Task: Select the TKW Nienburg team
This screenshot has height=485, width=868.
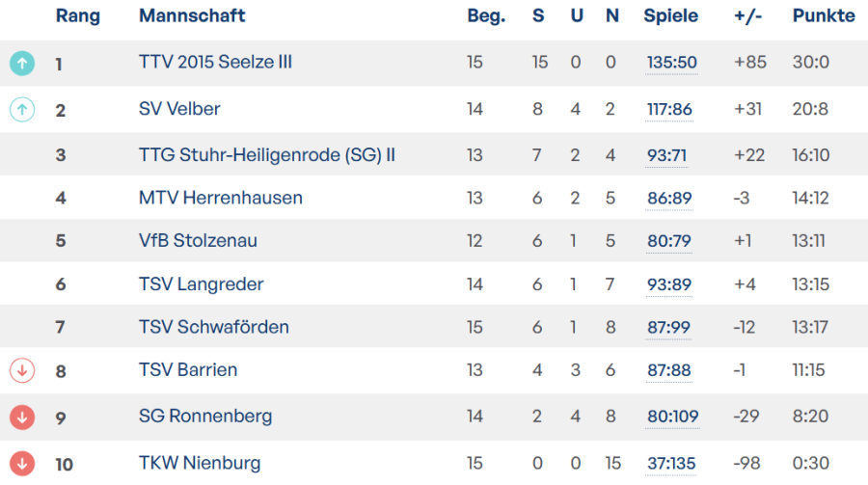Action: pyautogui.click(x=200, y=464)
